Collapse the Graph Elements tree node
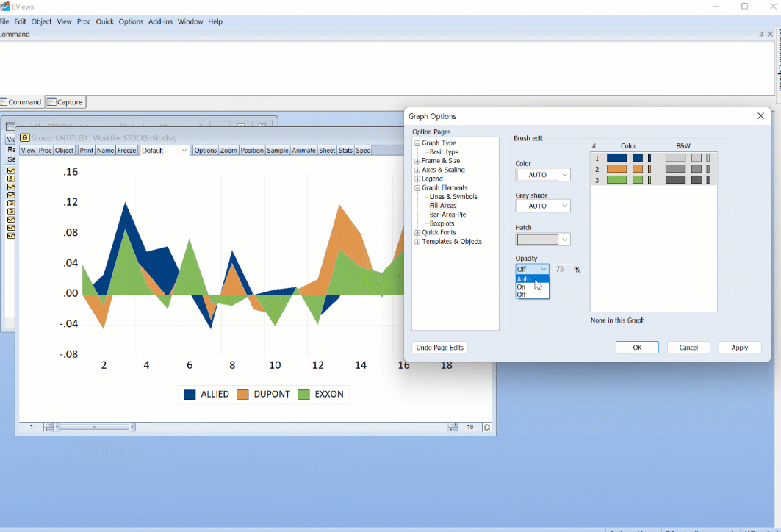Image resolution: width=781 pixels, height=532 pixels. 417,188
